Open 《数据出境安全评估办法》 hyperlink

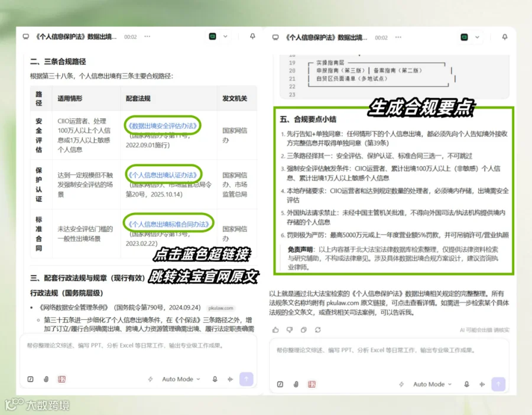162,126
